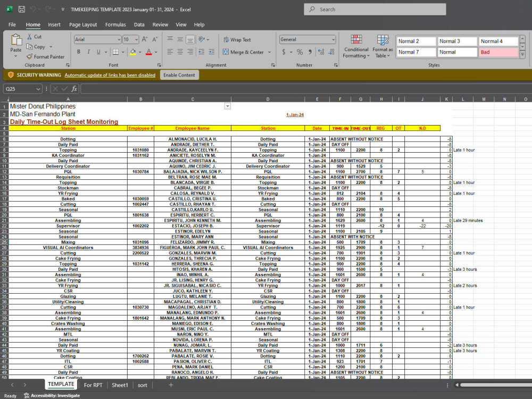Decrease font size with smaller A icon
This screenshot has height=399, width=532.
(155, 39)
